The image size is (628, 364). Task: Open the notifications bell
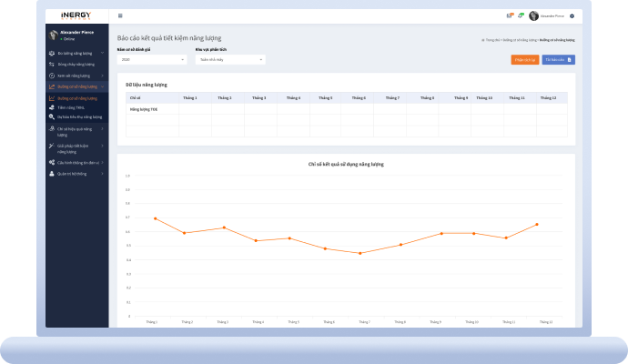(x=521, y=15)
